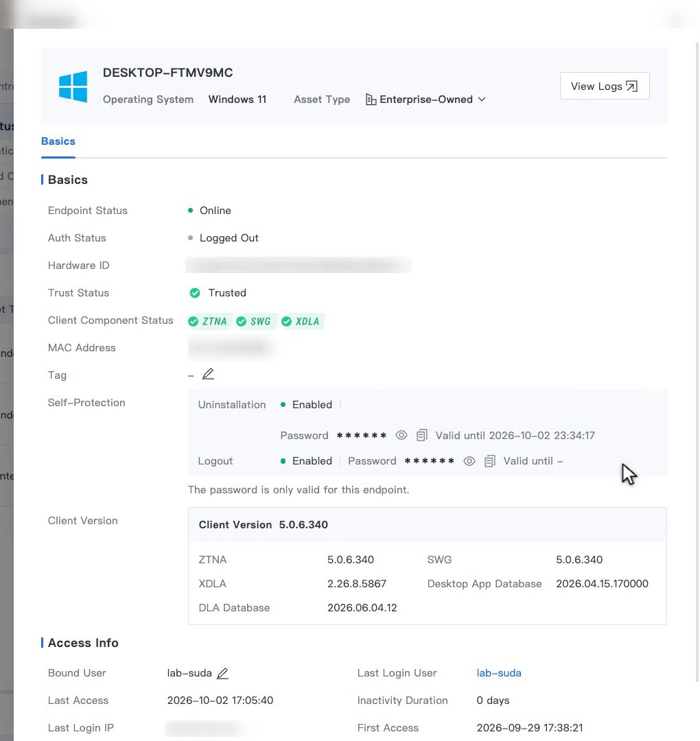The width and height of the screenshot is (700, 741).
Task: Copy the Logout password
Action: tap(490, 461)
